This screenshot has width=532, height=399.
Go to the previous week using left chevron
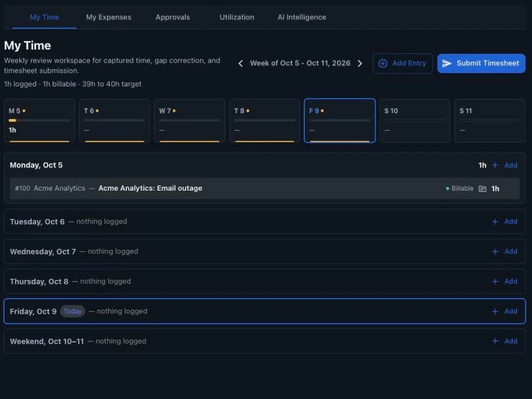241,63
